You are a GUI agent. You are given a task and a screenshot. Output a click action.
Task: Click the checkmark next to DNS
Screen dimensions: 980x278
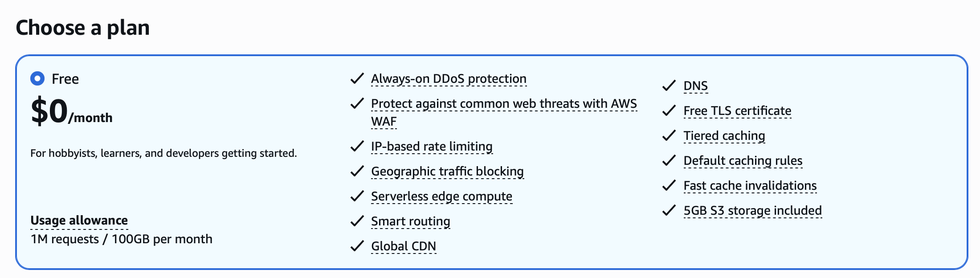[x=669, y=86]
